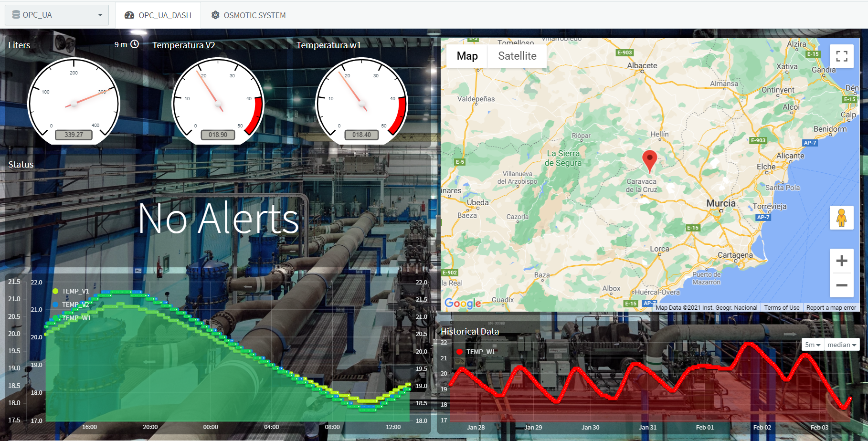Click the clock icon next to 9 m
Image resolution: width=868 pixels, height=441 pixels.
(x=135, y=44)
